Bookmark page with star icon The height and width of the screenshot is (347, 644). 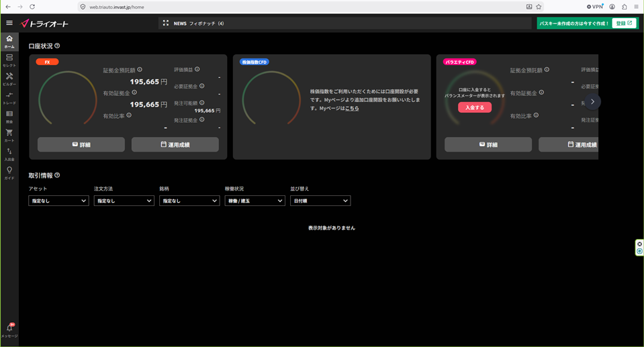539,7
